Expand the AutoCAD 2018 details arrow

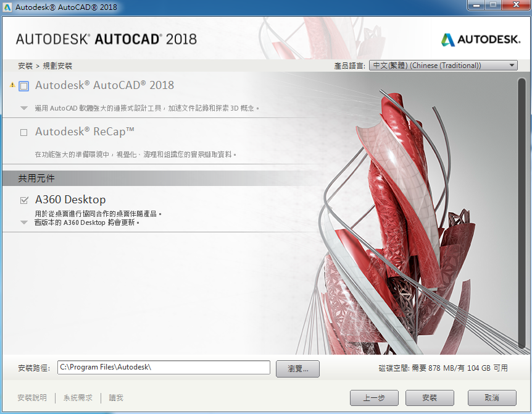pyautogui.click(x=23, y=108)
